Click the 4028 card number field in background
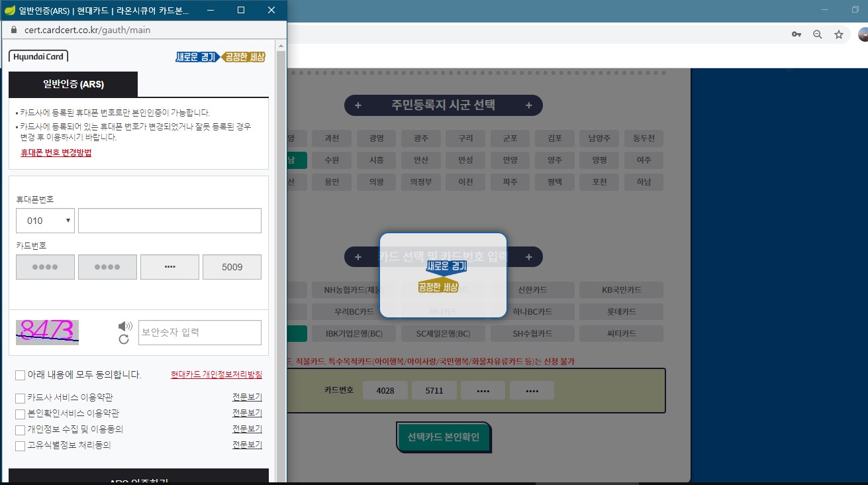The height and width of the screenshot is (485, 868). pos(385,390)
